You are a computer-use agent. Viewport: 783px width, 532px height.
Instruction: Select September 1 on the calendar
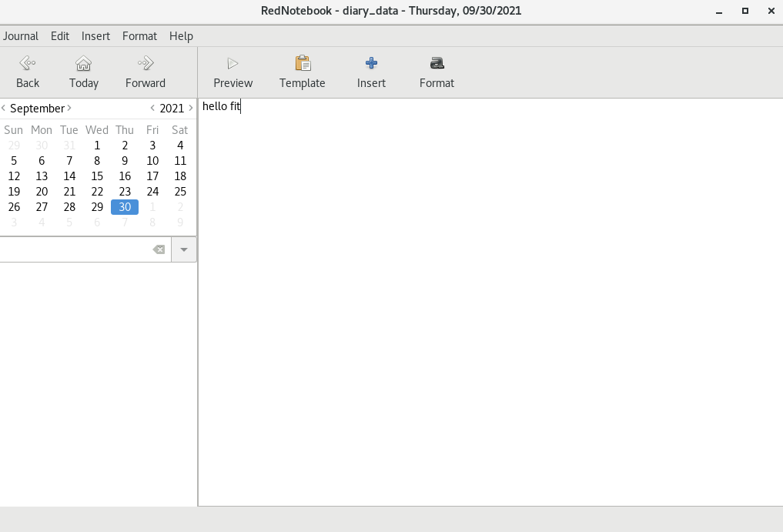coord(97,145)
